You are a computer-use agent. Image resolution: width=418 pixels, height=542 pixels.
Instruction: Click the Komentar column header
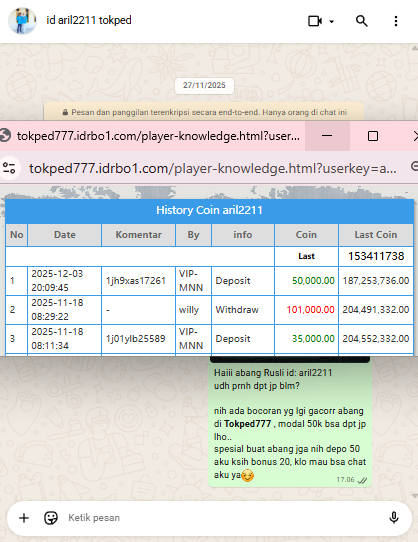pos(138,235)
